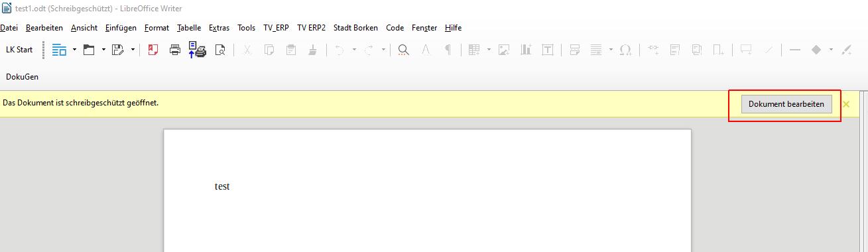This screenshot has height=252, width=868.
Task: Toggle formatting marks pilcrow icon
Action: [448, 50]
